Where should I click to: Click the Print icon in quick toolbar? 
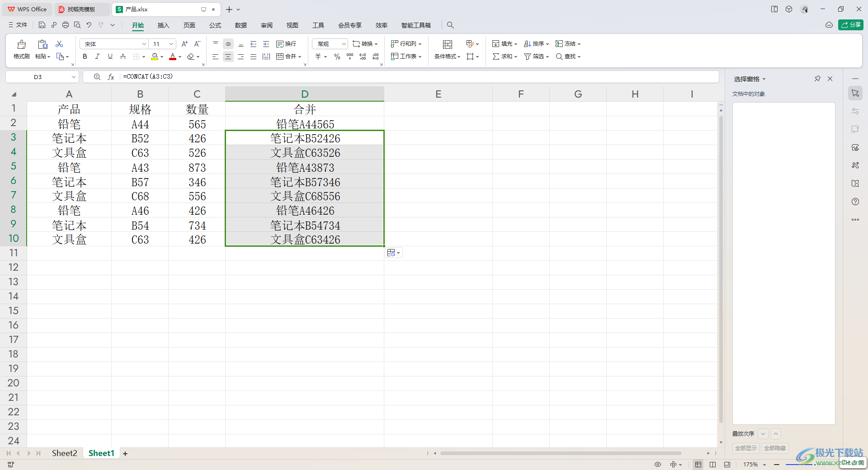[x=66, y=25]
